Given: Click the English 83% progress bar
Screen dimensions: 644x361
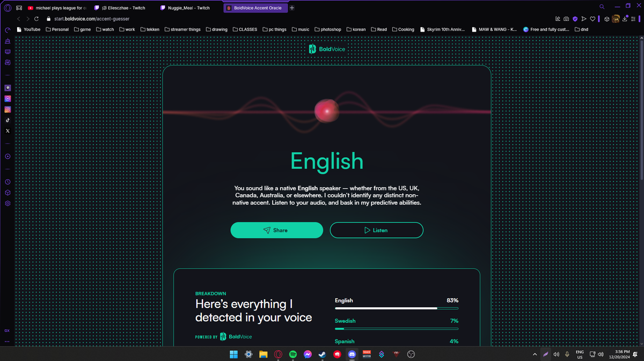Looking at the screenshot, I should click(397, 308).
